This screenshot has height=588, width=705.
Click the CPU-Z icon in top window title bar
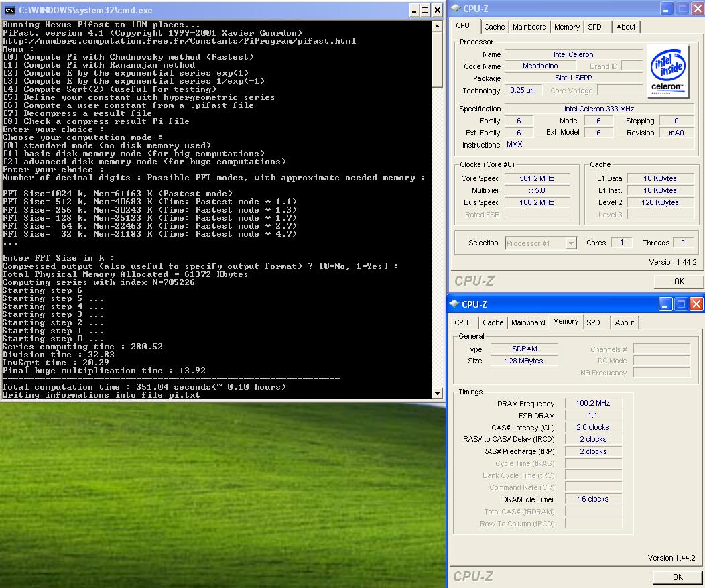tap(456, 7)
